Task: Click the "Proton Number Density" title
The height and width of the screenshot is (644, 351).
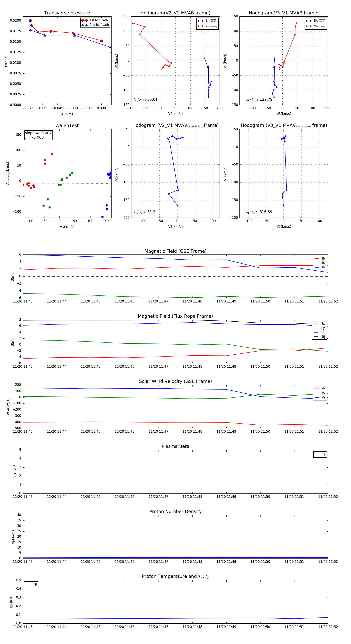Action: pos(175,511)
